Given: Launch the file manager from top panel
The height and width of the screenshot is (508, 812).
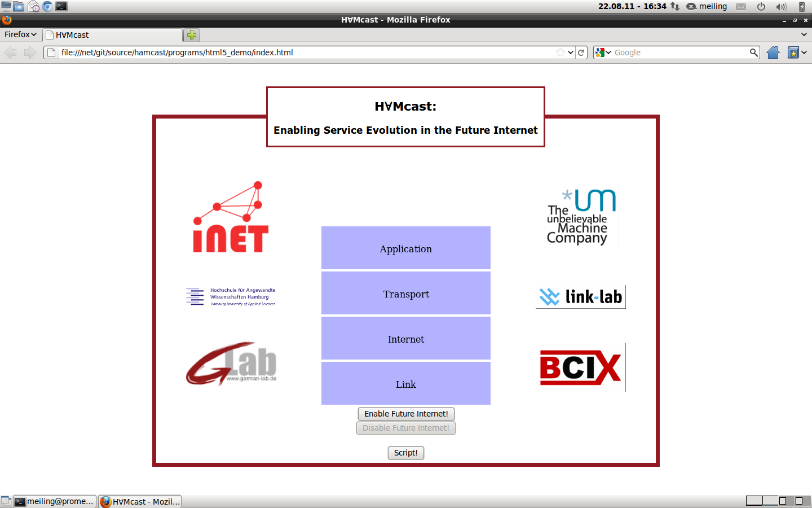Looking at the screenshot, I should 19,7.
